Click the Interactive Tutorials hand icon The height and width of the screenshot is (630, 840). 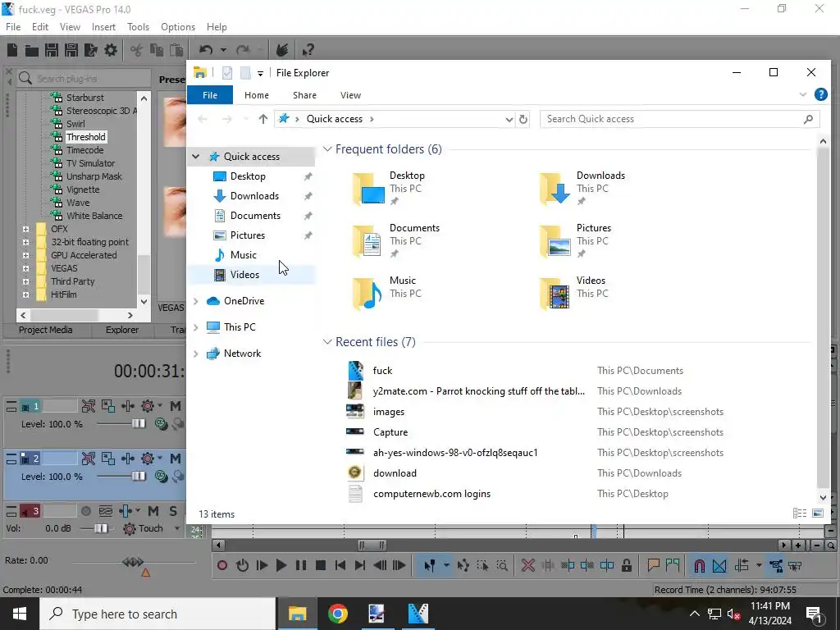pos(282,50)
